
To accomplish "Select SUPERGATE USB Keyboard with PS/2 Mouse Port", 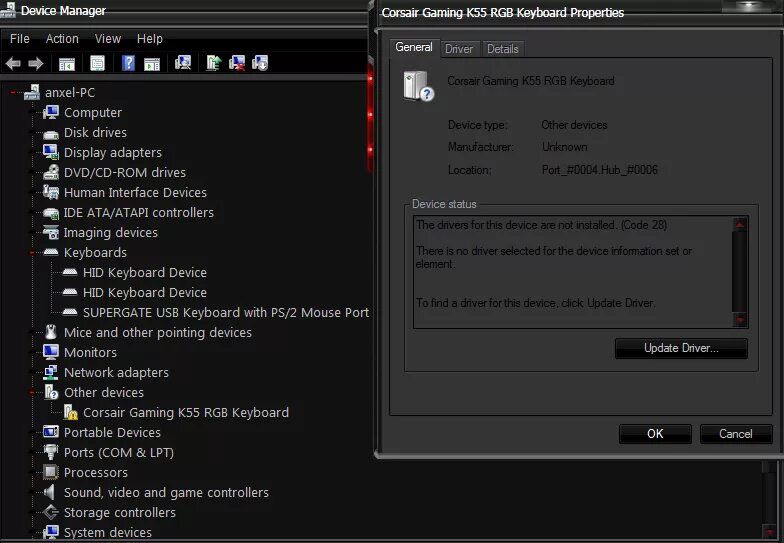I will coord(226,312).
